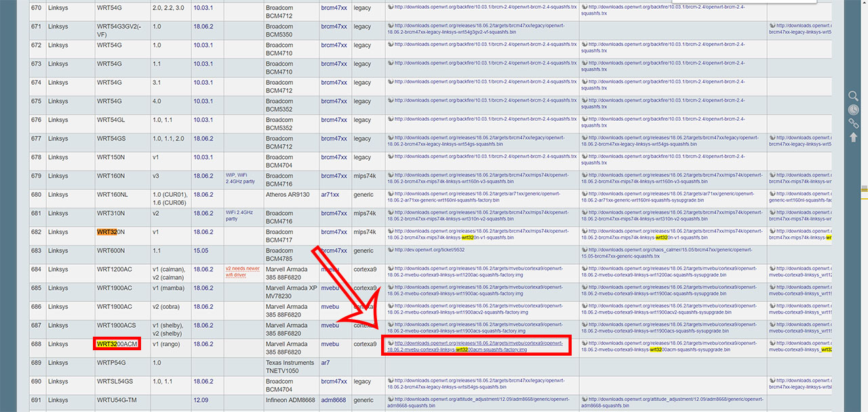
Task: Open the ar7 target link for WRTP54G
Action: pyautogui.click(x=325, y=363)
